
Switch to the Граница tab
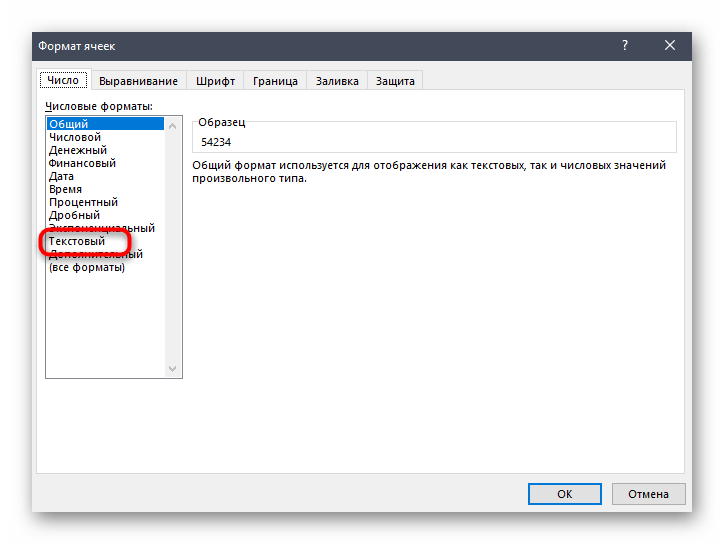click(x=275, y=81)
